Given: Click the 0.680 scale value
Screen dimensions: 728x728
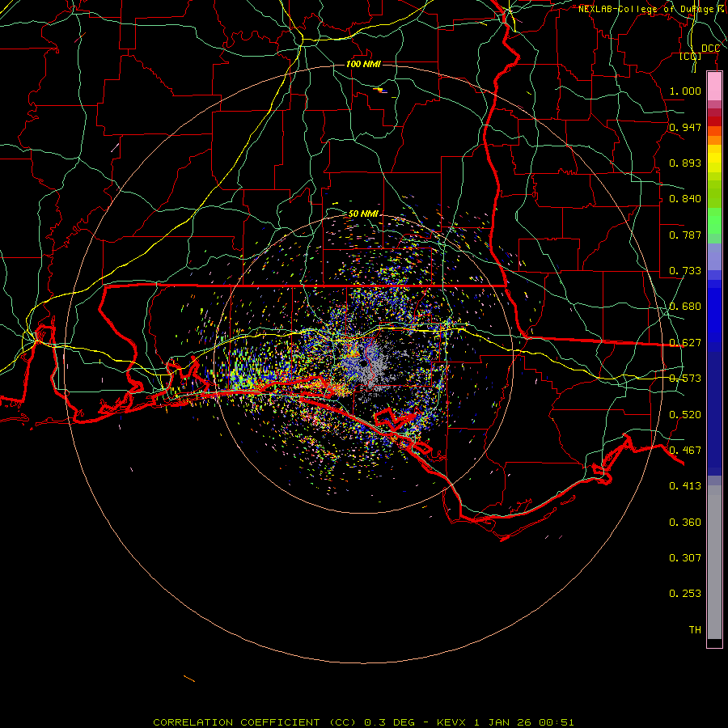Looking at the screenshot, I should coord(685,307).
